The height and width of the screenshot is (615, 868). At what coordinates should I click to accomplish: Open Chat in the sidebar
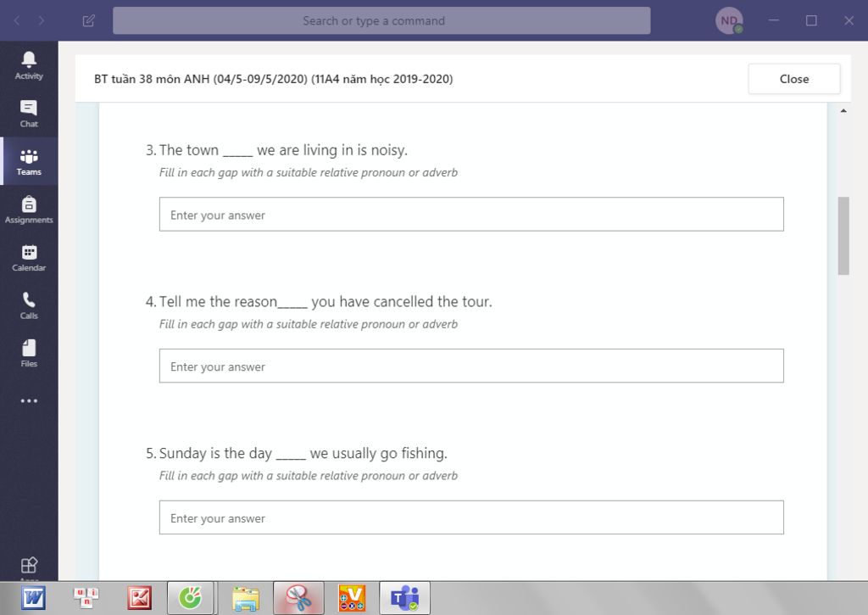tap(29, 113)
